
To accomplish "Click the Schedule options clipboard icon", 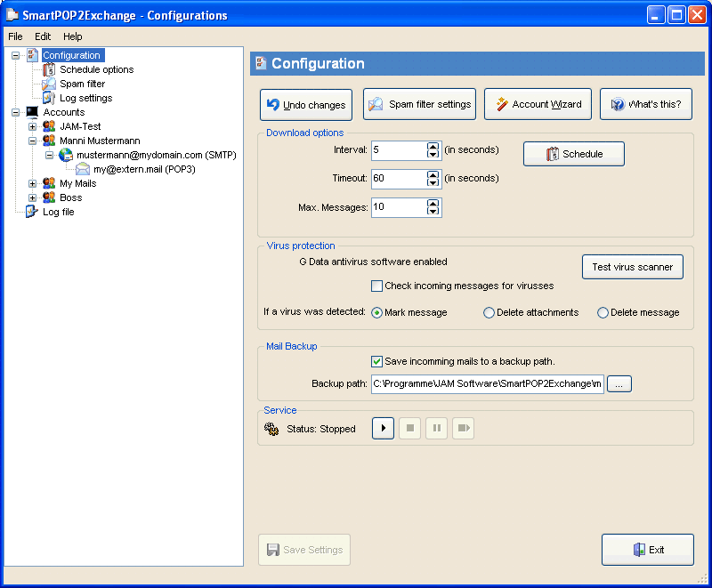I will point(49,69).
